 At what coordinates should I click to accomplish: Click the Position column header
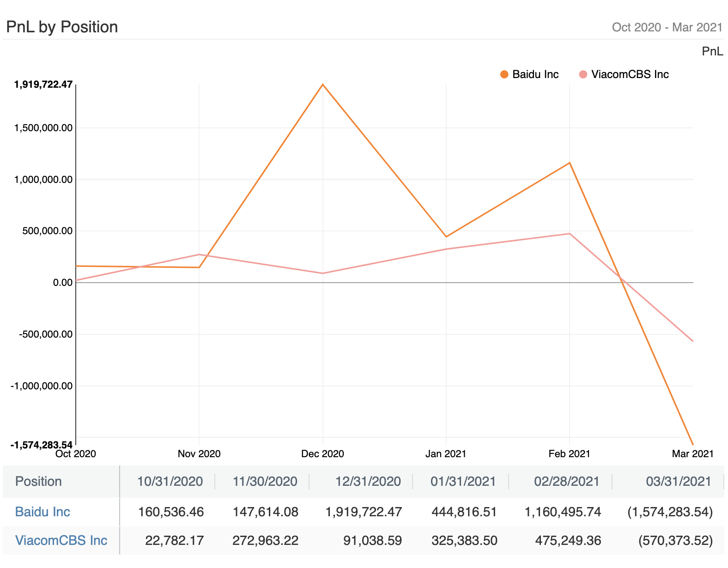tap(38, 481)
